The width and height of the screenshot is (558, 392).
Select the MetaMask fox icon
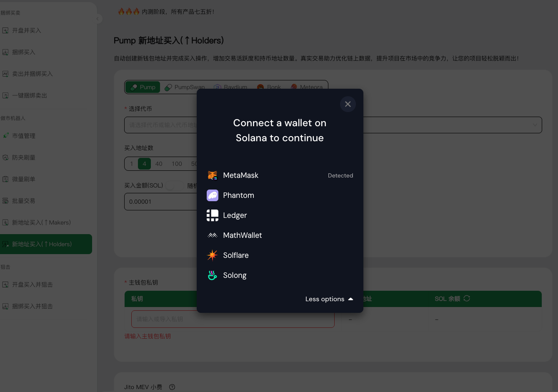point(213,175)
